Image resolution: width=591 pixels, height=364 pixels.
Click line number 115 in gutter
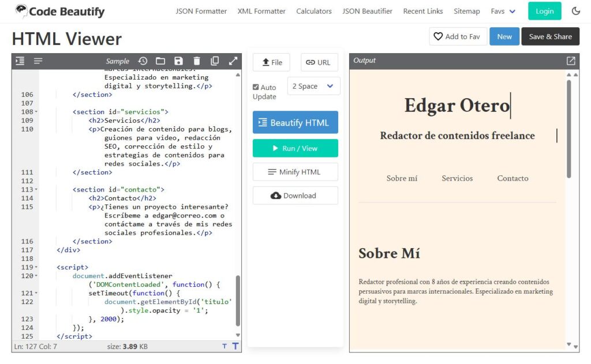(27, 207)
